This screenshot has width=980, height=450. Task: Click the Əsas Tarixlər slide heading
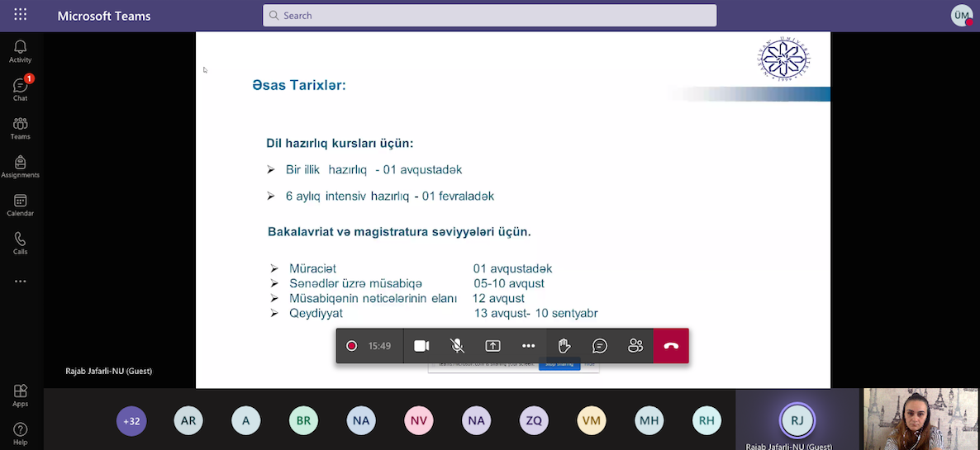[299, 86]
